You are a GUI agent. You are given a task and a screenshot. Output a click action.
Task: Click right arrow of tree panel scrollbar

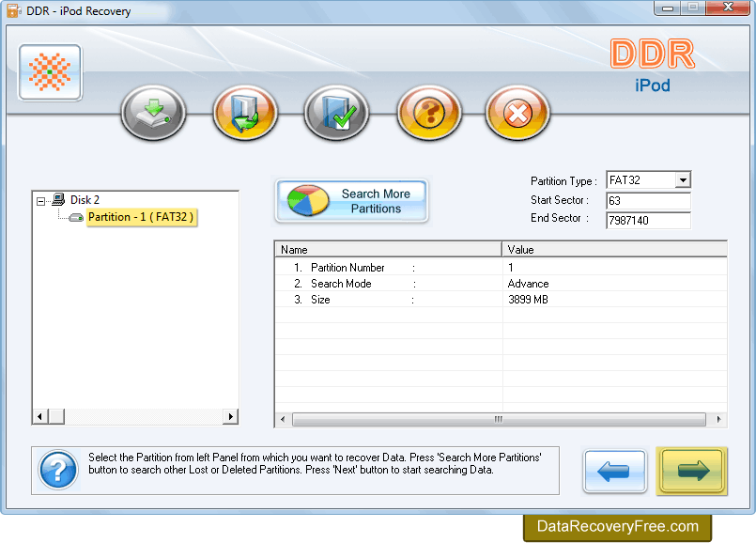tap(230, 416)
